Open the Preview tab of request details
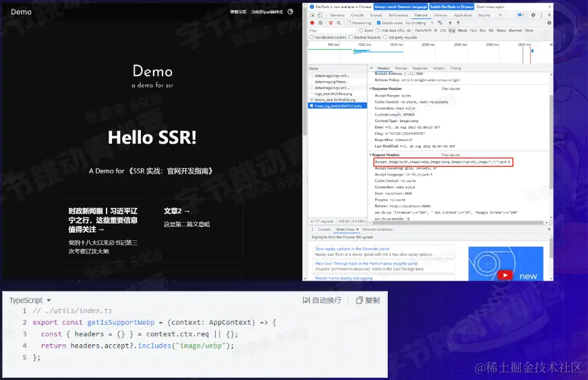588x380 pixels. click(x=401, y=68)
